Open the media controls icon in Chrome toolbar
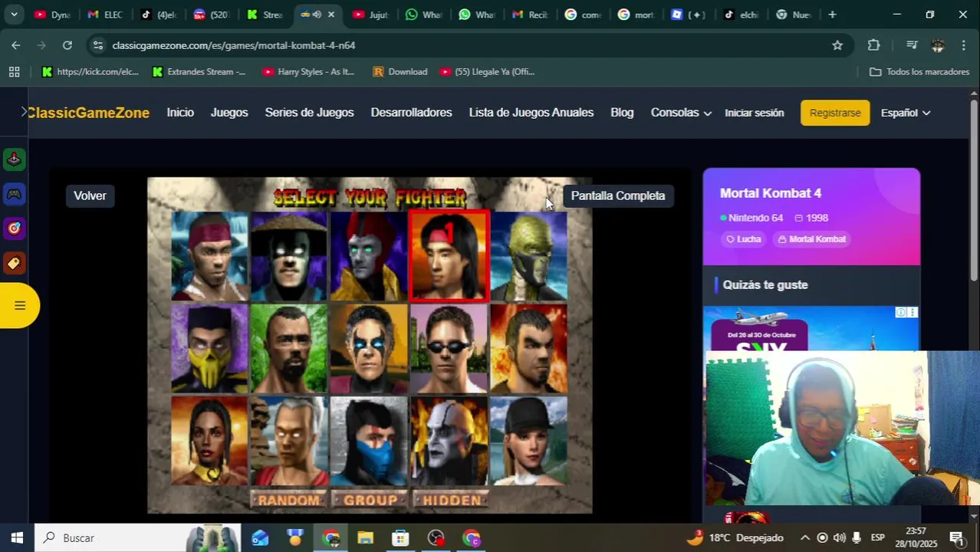This screenshot has width=980, height=552. tap(911, 45)
